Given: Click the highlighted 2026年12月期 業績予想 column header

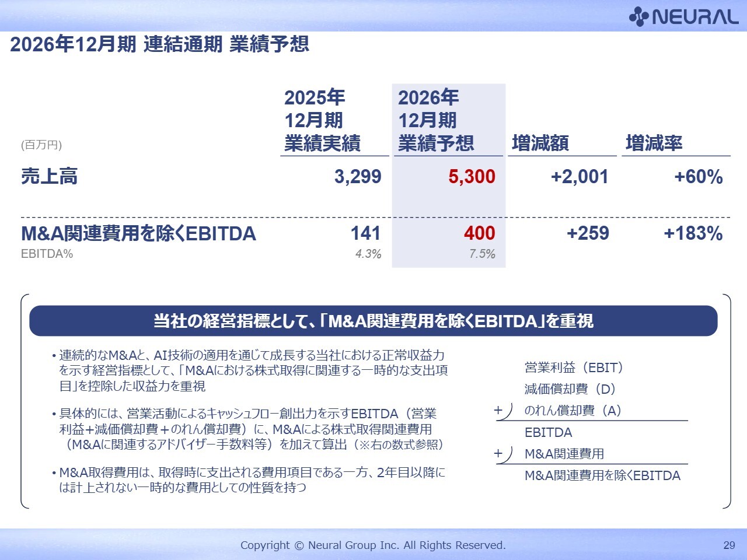Looking at the screenshot, I should (x=436, y=120).
